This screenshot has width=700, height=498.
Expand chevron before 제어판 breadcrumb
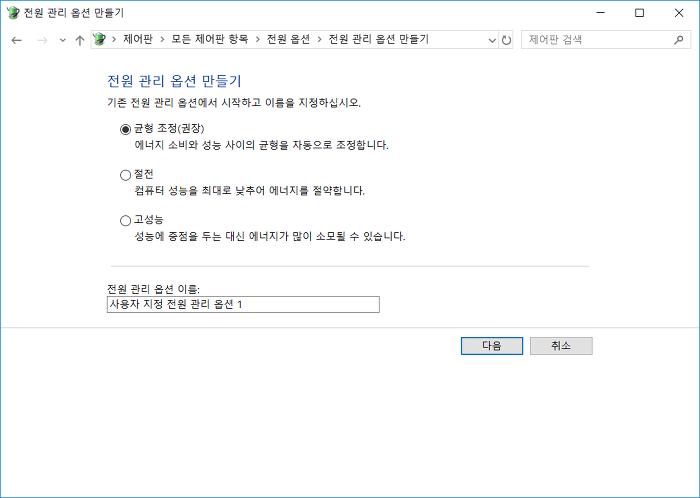point(114,40)
